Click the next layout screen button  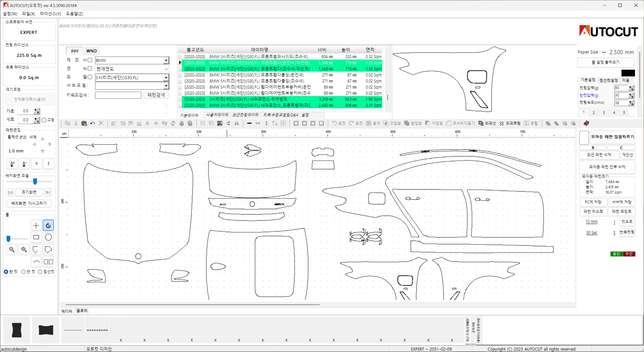click(48, 192)
